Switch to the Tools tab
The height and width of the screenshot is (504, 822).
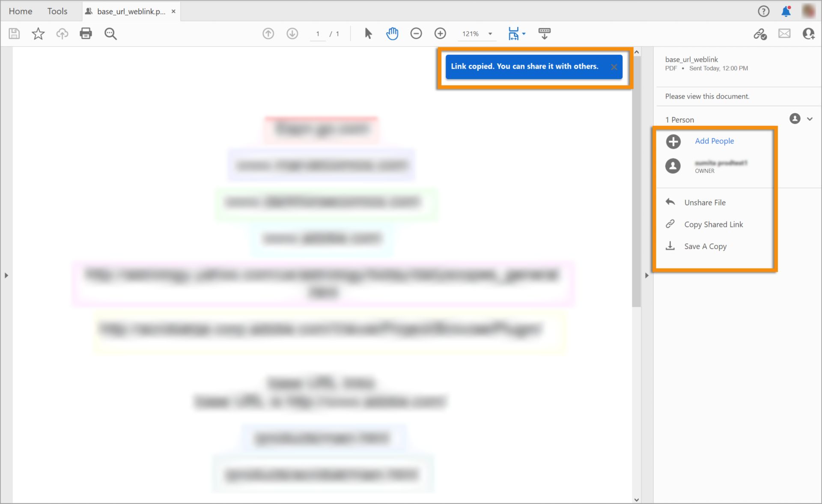pyautogui.click(x=57, y=11)
